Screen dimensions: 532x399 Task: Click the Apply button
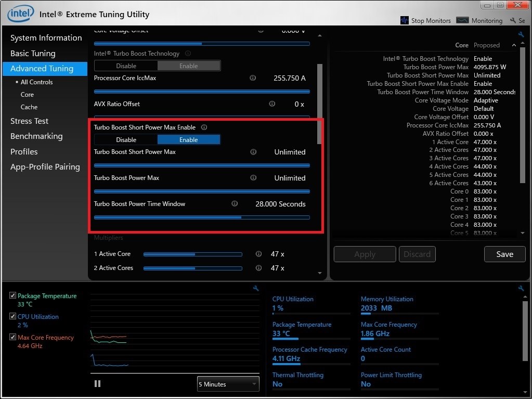pyautogui.click(x=365, y=254)
